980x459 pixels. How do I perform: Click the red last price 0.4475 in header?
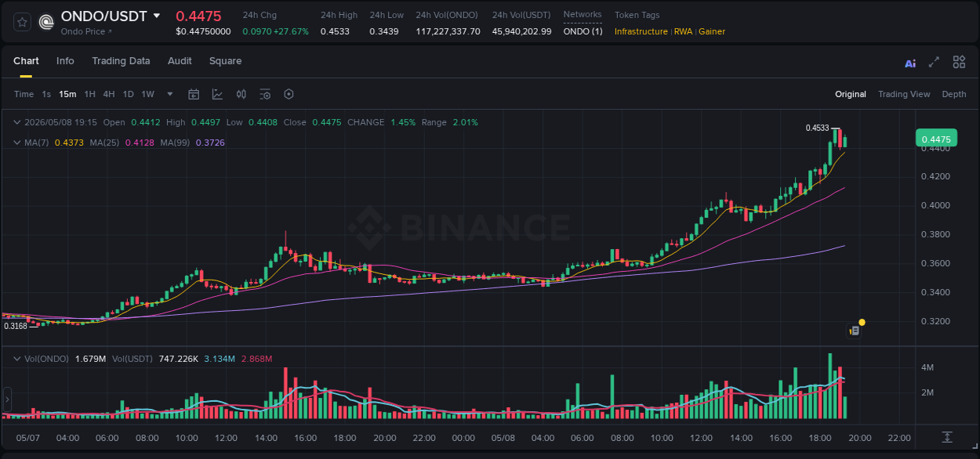tap(198, 16)
